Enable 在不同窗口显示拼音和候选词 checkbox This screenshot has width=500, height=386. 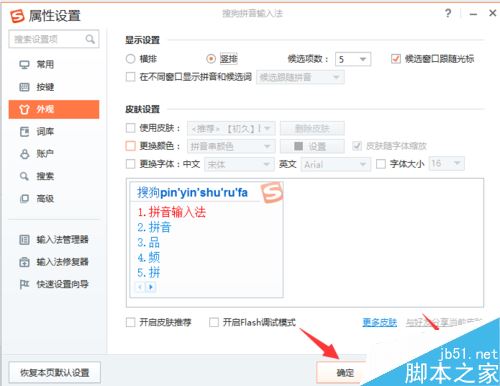pyautogui.click(x=131, y=77)
